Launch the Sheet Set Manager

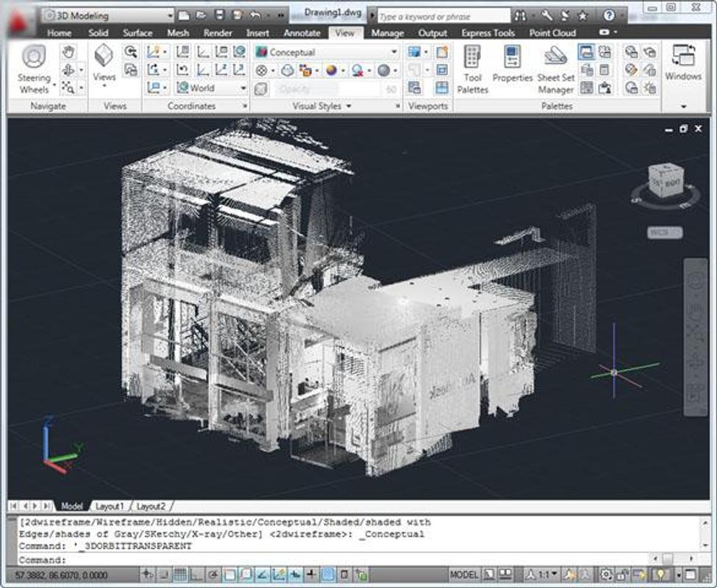click(x=556, y=69)
